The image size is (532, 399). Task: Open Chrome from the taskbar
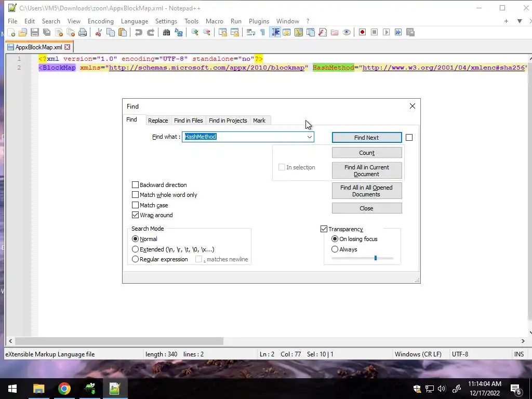pos(64,389)
